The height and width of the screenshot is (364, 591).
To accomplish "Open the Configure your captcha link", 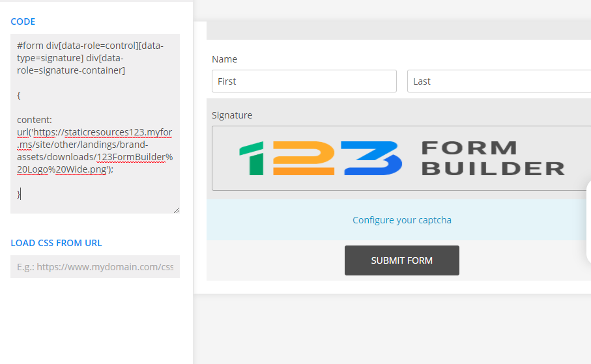I will [402, 220].
